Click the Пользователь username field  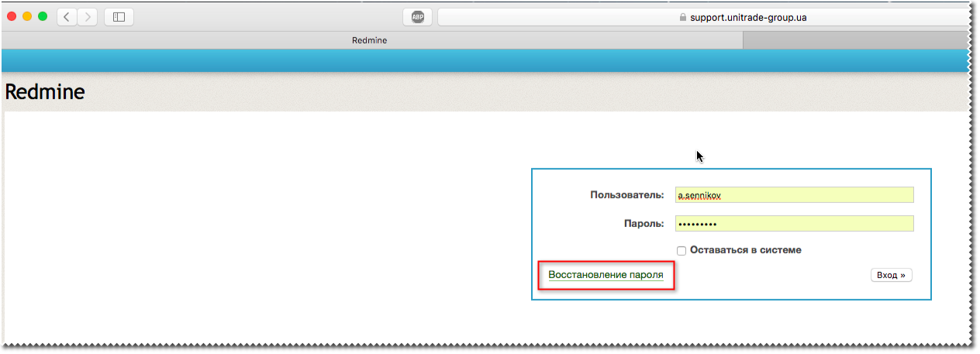coord(794,194)
